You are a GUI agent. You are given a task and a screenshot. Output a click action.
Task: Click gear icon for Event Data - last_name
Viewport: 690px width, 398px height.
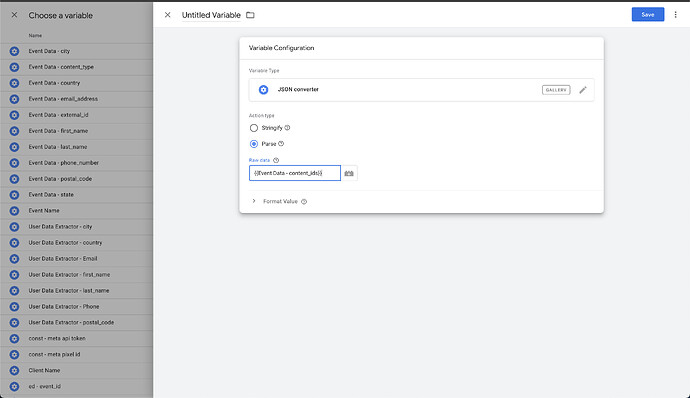pos(15,147)
